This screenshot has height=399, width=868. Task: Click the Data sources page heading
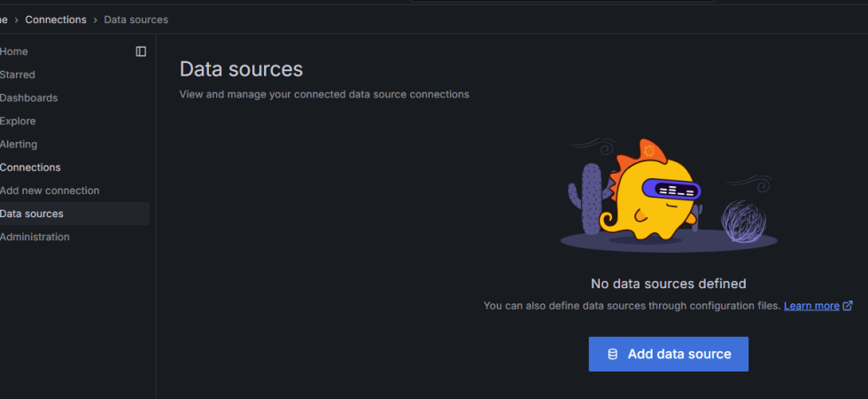[x=241, y=69]
